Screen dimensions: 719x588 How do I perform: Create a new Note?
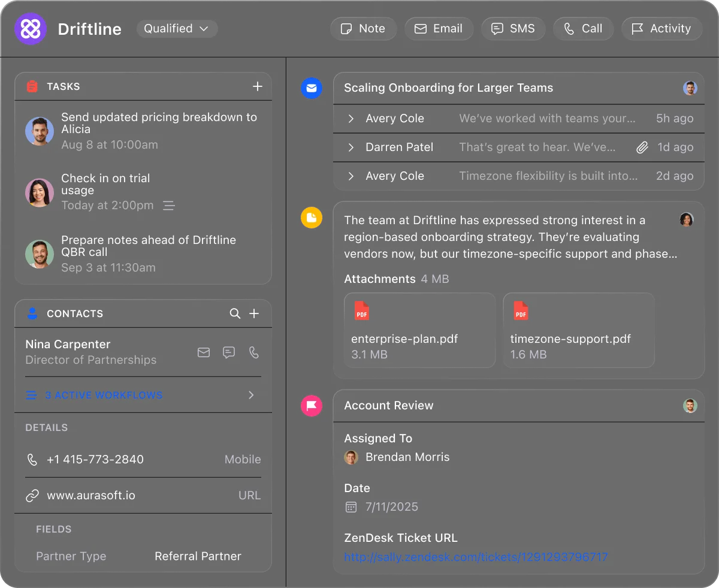[x=363, y=29]
